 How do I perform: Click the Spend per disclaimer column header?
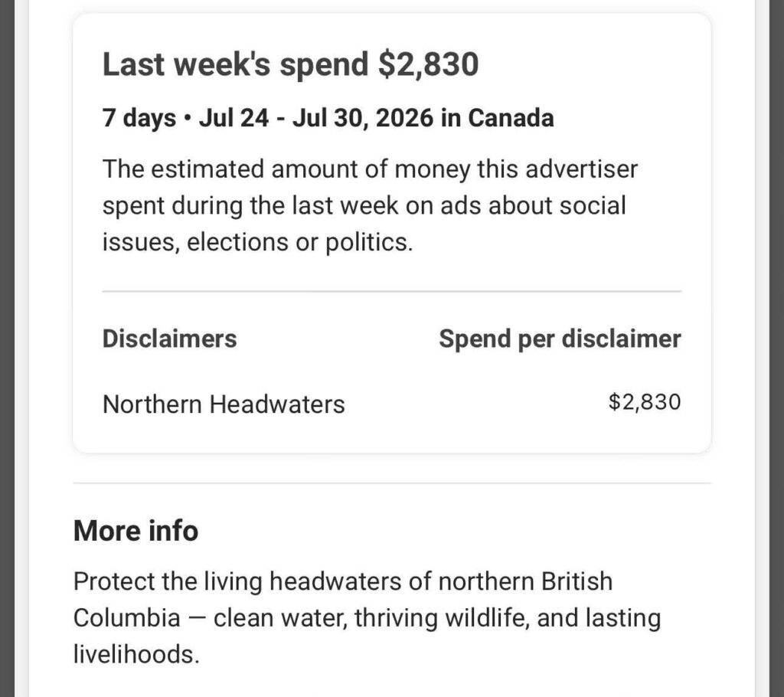click(x=560, y=339)
